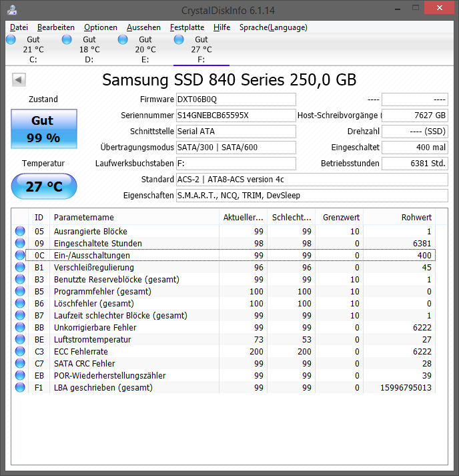
Task: Switch to drive C: tab at 21 °C
Action: tap(33, 49)
